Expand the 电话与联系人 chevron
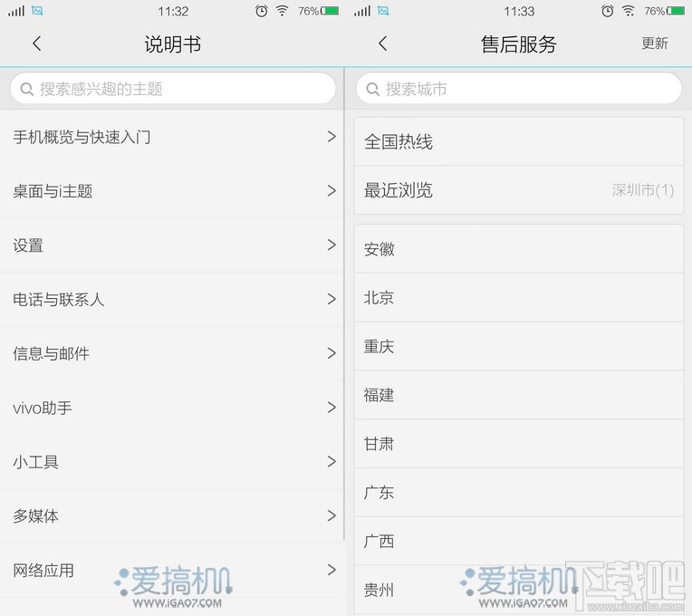 coord(332,299)
